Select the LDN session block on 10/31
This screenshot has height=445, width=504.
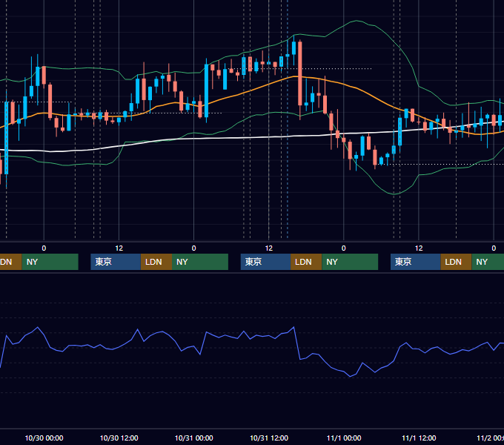click(306, 262)
